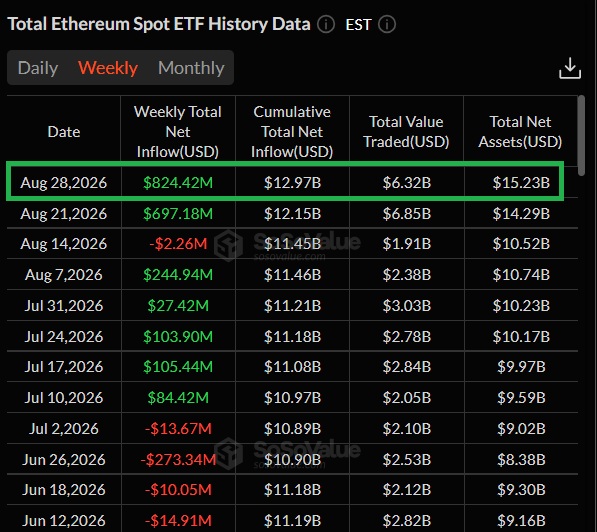Click the $9.16B net assets cell

pos(521,521)
